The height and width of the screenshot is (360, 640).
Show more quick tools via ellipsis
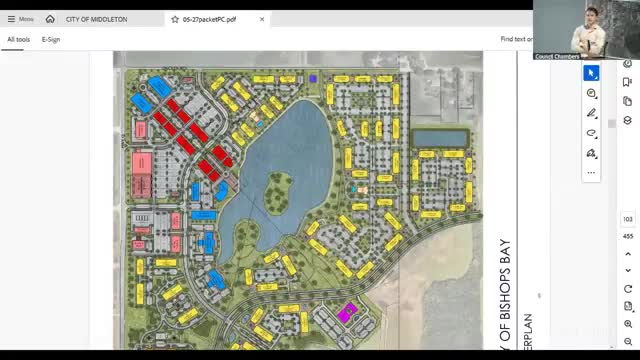click(591, 173)
